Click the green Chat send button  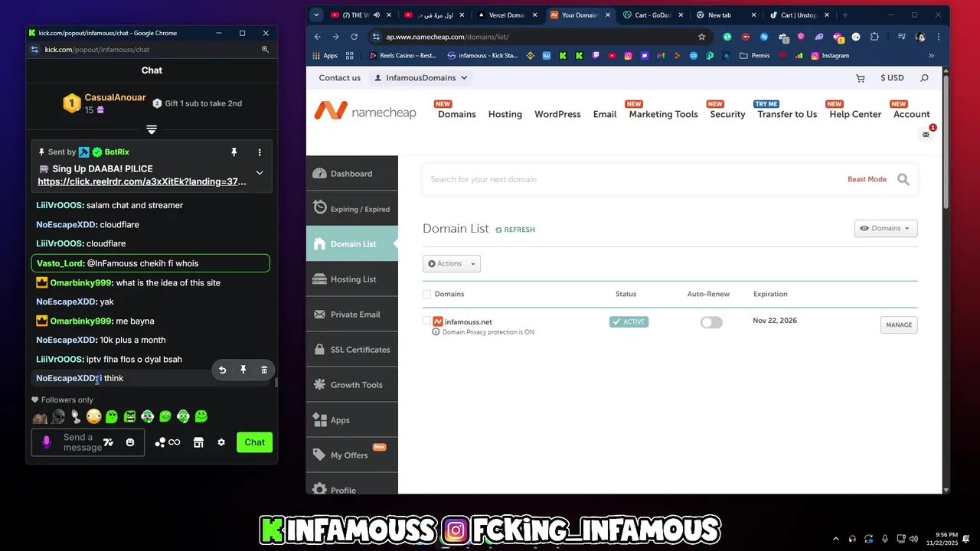coord(255,442)
